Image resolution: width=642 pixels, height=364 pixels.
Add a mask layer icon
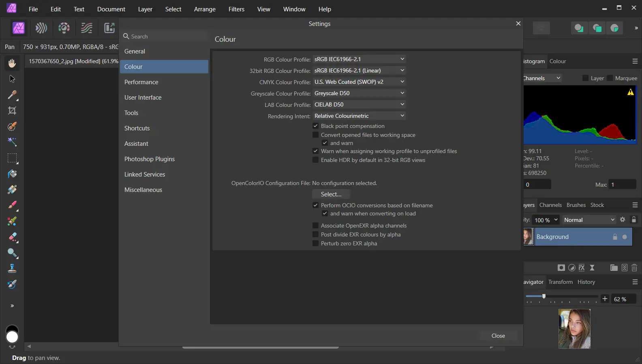(x=561, y=268)
